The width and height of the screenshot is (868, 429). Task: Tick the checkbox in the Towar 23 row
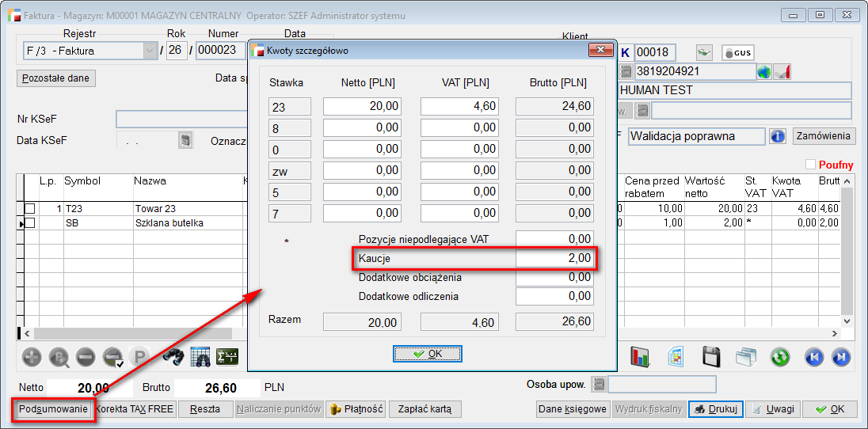point(30,209)
